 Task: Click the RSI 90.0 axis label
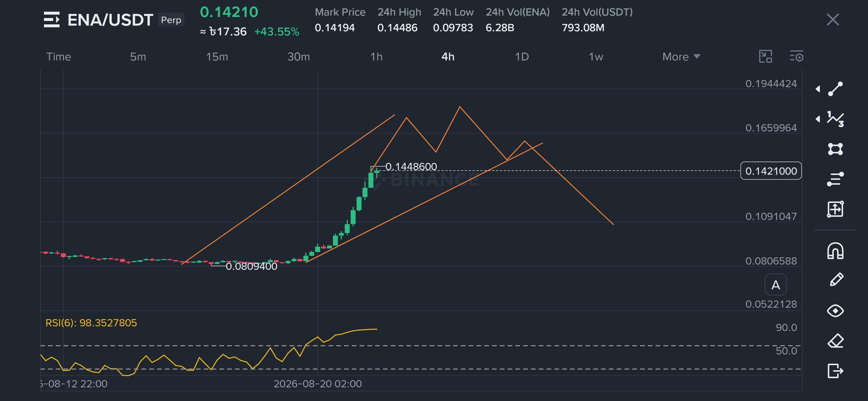coord(786,327)
